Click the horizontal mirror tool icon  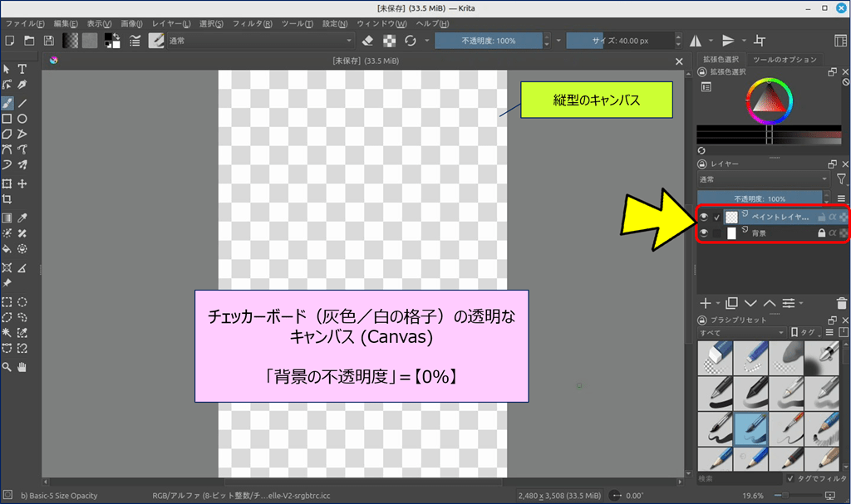[x=695, y=41]
